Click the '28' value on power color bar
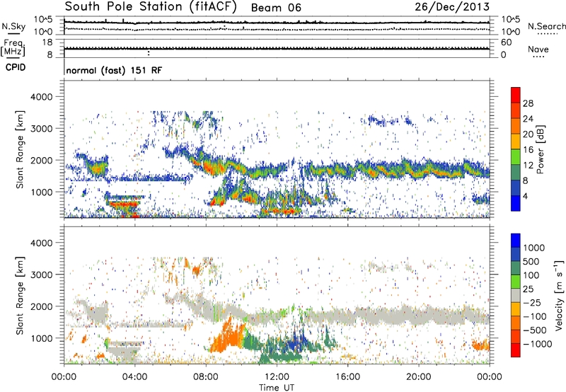This screenshot has height=392, width=566. 528,103
